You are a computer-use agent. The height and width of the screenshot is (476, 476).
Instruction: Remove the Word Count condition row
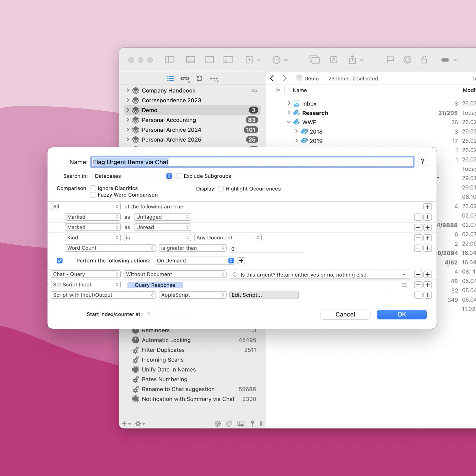418,248
